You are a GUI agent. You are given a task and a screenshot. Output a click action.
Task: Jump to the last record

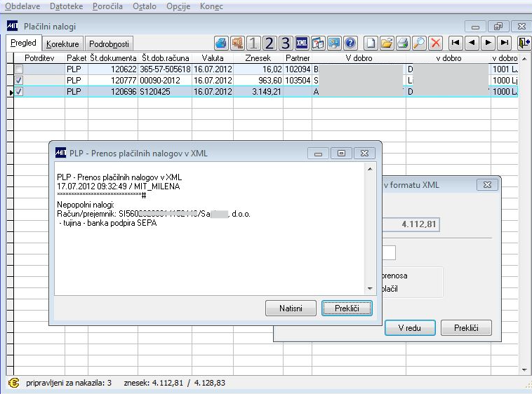pyautogui.click(x=504, y=43)
